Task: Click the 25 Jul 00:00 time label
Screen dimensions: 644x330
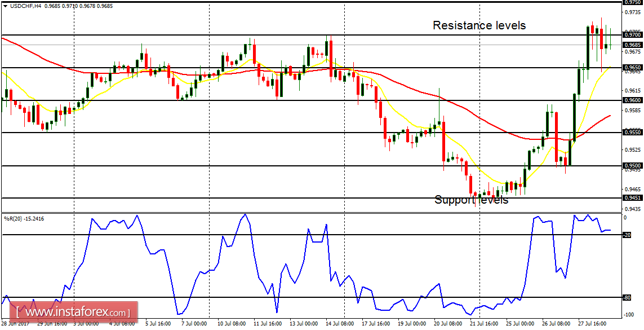Action: [521, 324]
